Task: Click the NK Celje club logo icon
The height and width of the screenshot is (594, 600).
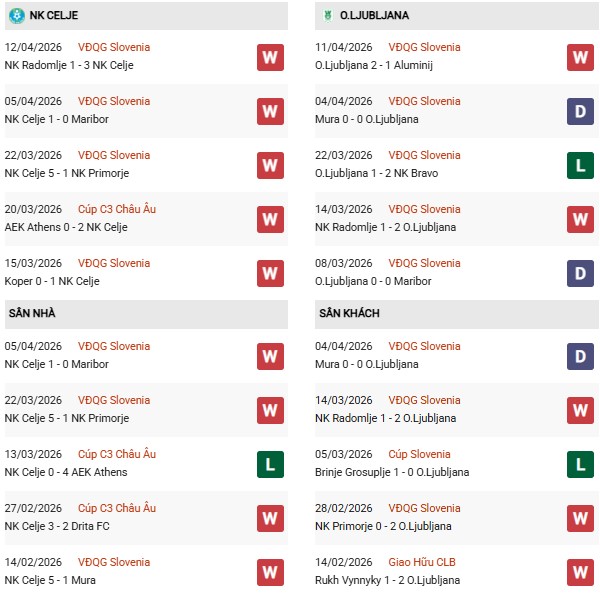Action: tap(16, 16)
